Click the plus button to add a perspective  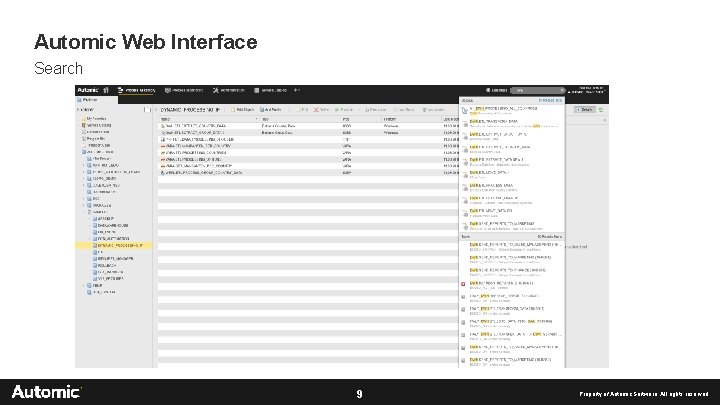click(x=296, y=90)
